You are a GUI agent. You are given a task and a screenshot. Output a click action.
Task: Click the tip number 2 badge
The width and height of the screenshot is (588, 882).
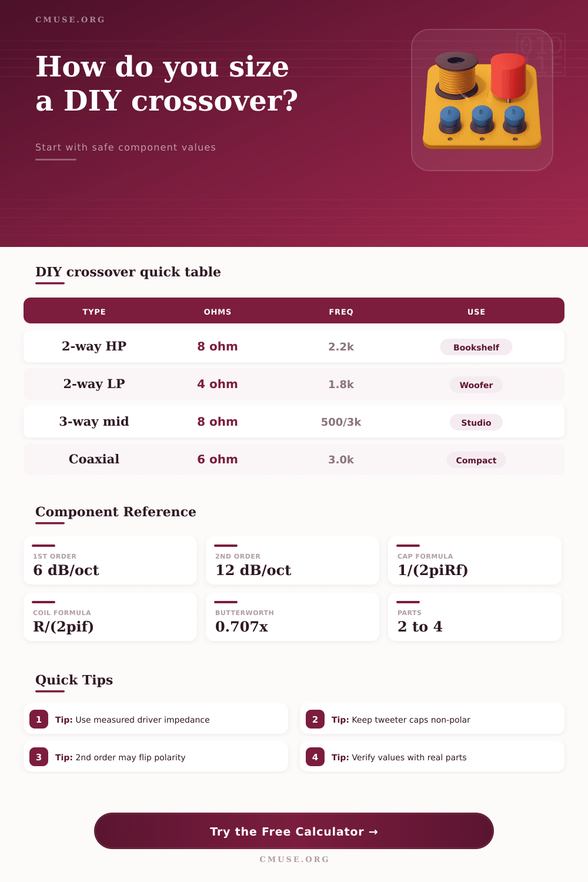coord(315,719)
